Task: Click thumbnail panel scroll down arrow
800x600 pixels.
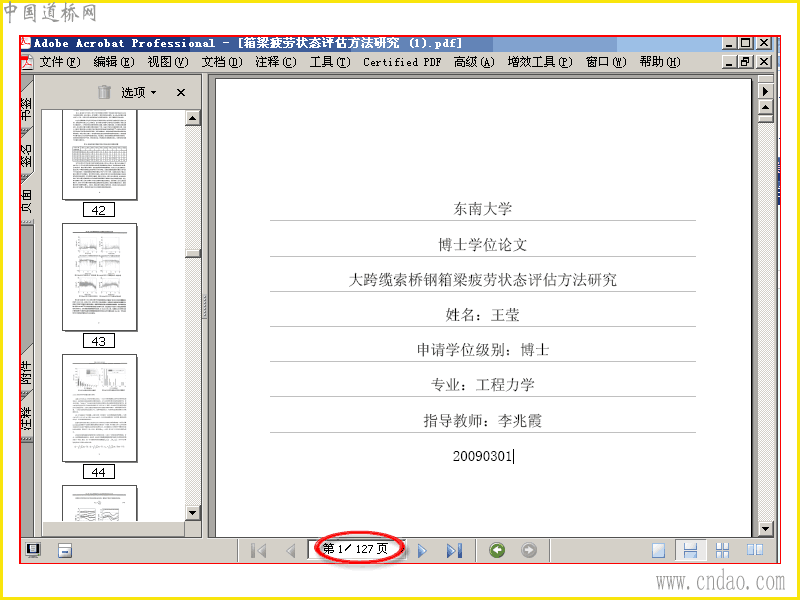Action: (x=192, y=513)
